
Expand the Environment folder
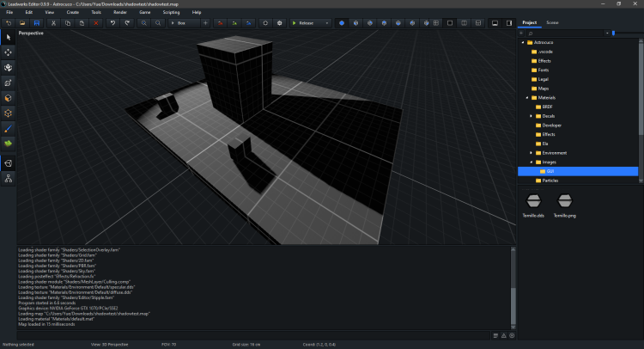(x=532, y=152)
